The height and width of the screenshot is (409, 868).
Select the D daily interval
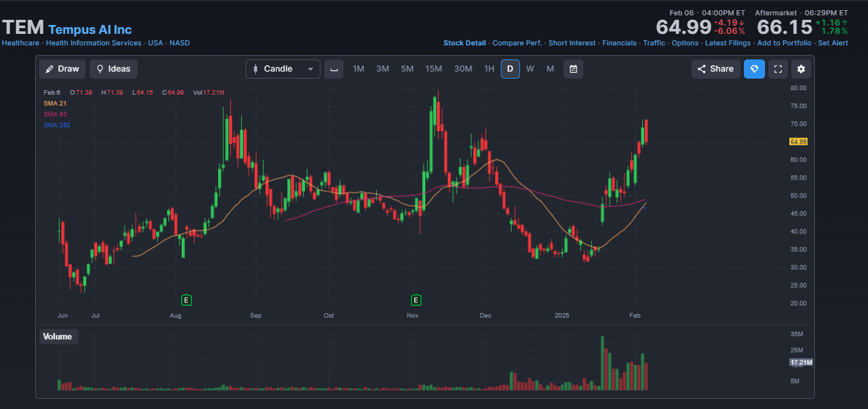coord(510,69)
